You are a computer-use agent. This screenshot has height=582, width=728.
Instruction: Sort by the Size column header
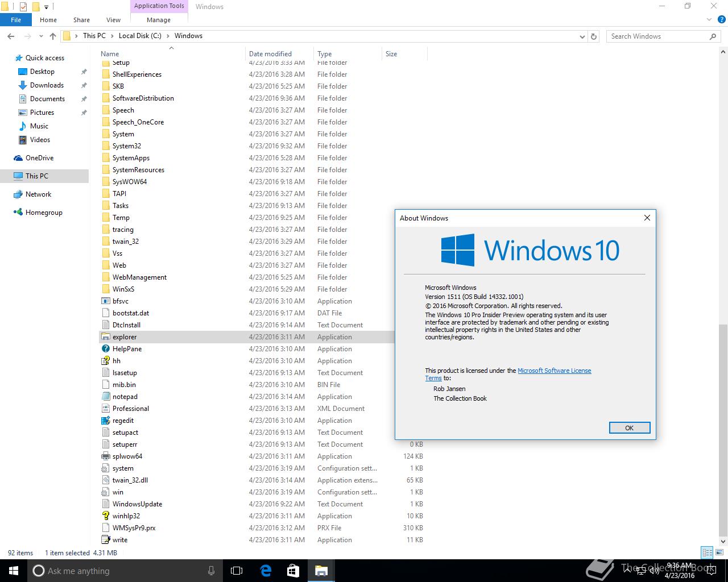click(404, 54)
